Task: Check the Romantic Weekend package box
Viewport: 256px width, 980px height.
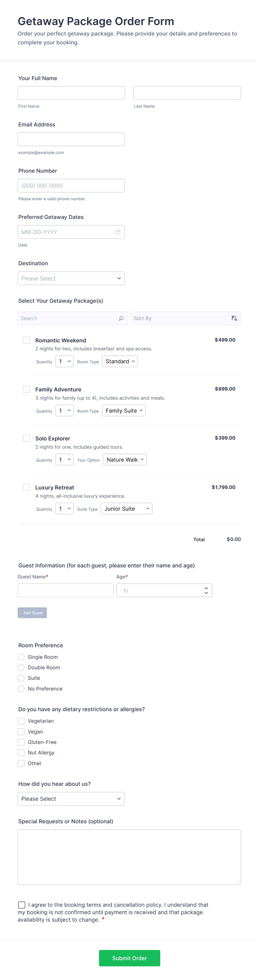Action: [27, 340]
